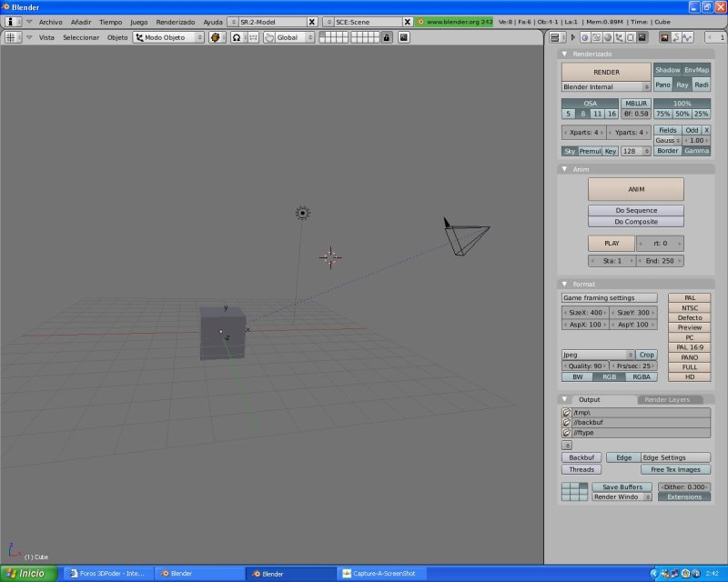Open the Render Windo display dropdown
728x582 pixels.
tap(622, 497)
